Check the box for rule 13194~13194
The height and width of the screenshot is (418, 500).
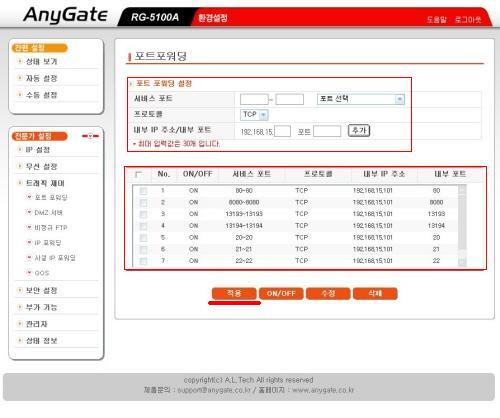pyautogui.click(x=143, y=226)
